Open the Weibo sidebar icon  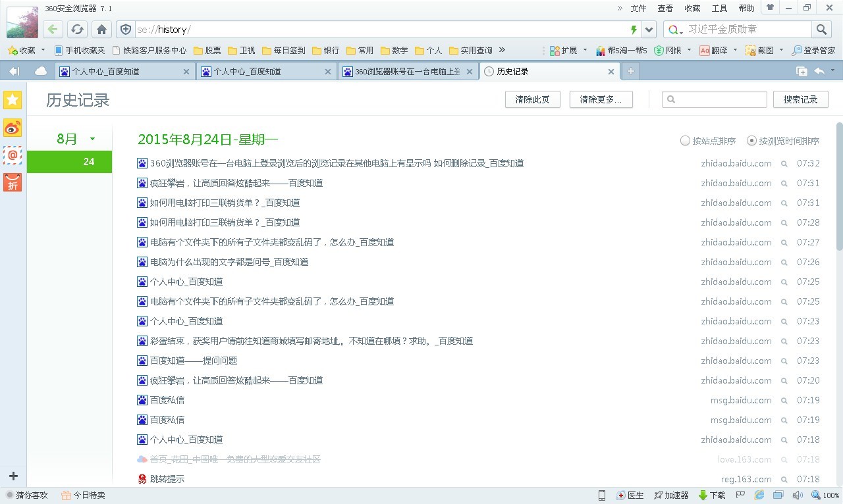(13, 128)
